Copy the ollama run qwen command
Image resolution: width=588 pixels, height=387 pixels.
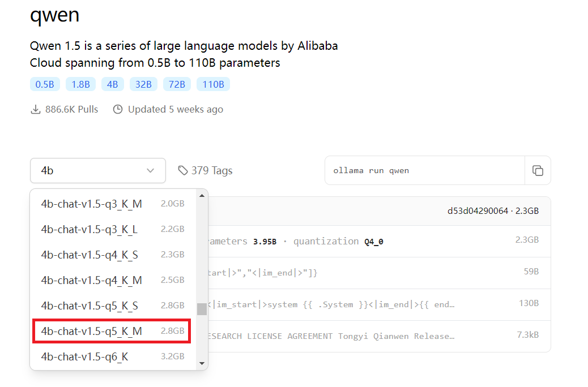click(x=538, y=170)
